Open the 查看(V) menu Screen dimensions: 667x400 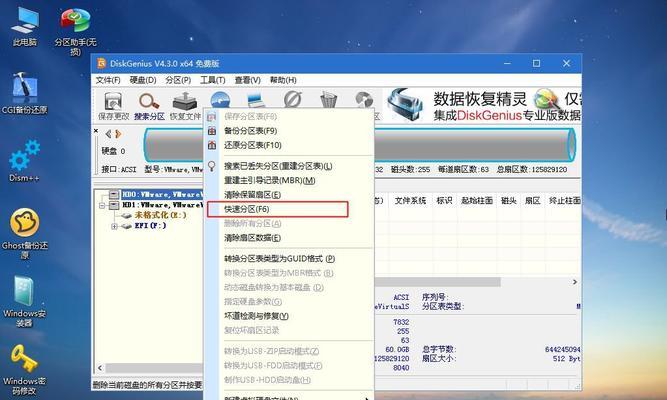(x=247, y=80)
